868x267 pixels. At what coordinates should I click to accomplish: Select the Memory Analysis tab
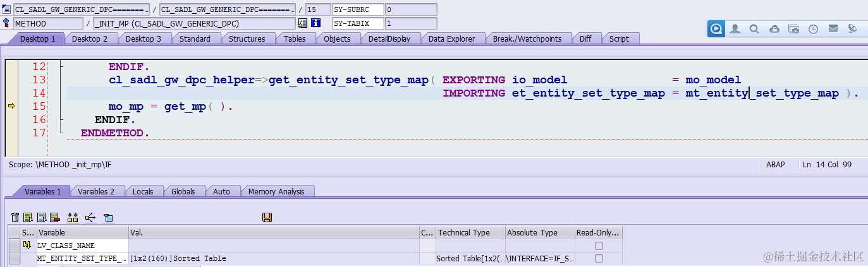pos(276,191)
